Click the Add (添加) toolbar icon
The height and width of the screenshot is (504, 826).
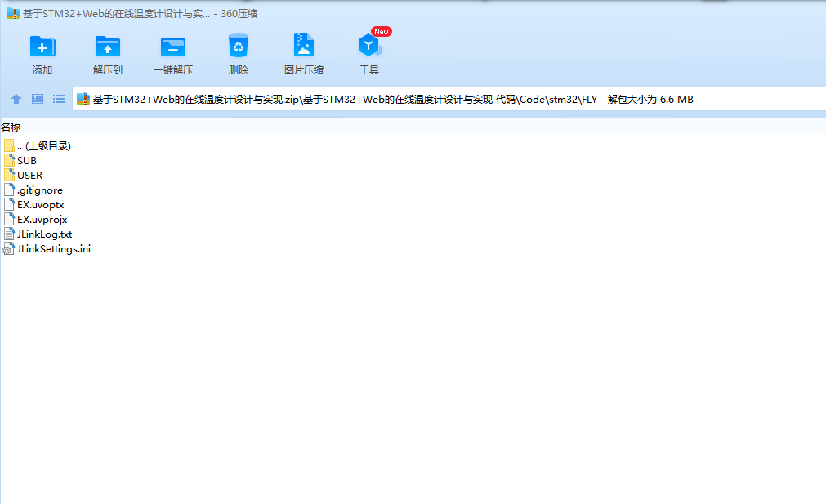pos(42,47)
